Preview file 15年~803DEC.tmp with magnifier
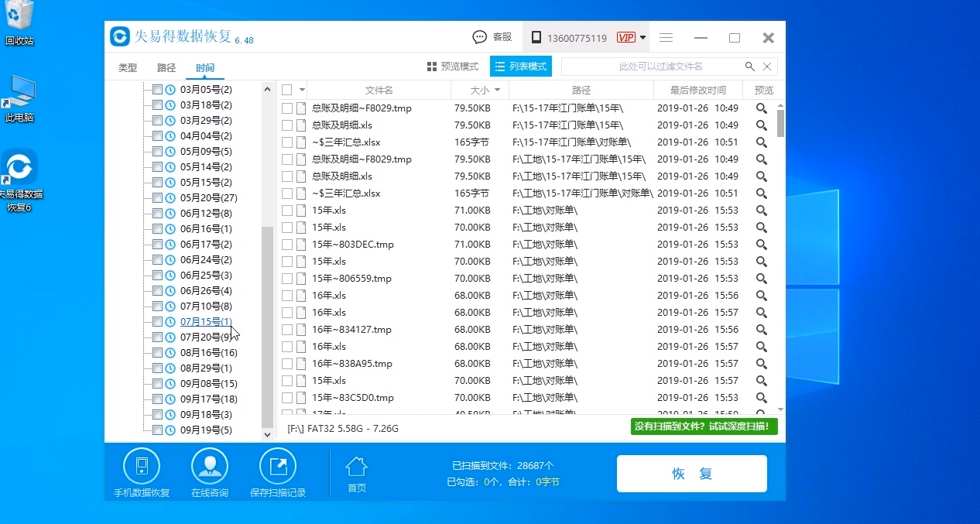The width and height of the screenshot is (980, 524). [762, 245]
